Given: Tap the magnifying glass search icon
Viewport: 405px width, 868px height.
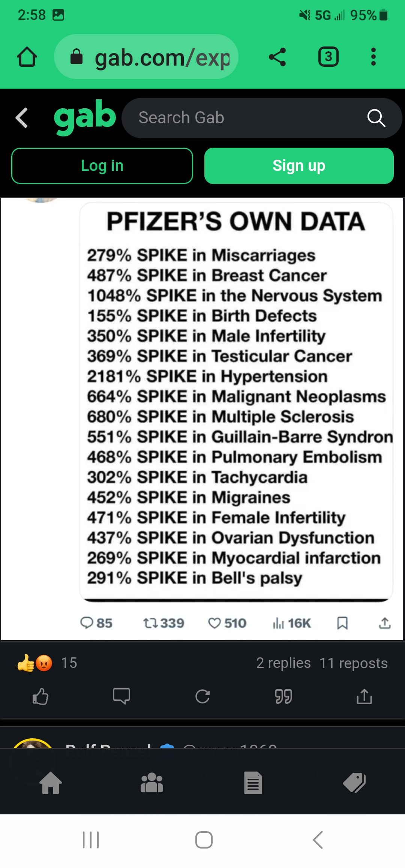Looking at the screenshot, I should click(376, 118).
